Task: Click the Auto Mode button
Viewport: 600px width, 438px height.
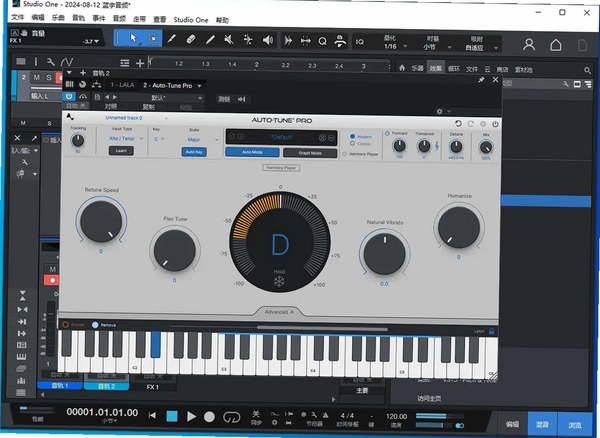Action: (252, 152)
